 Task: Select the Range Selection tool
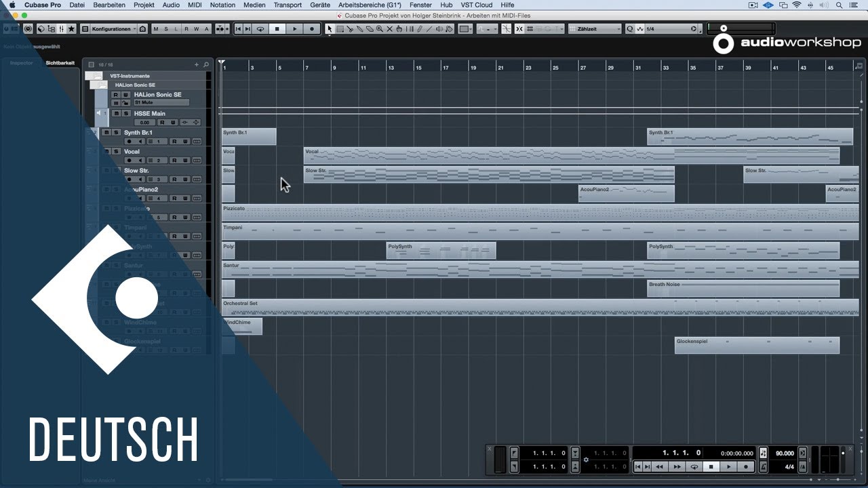340,29
